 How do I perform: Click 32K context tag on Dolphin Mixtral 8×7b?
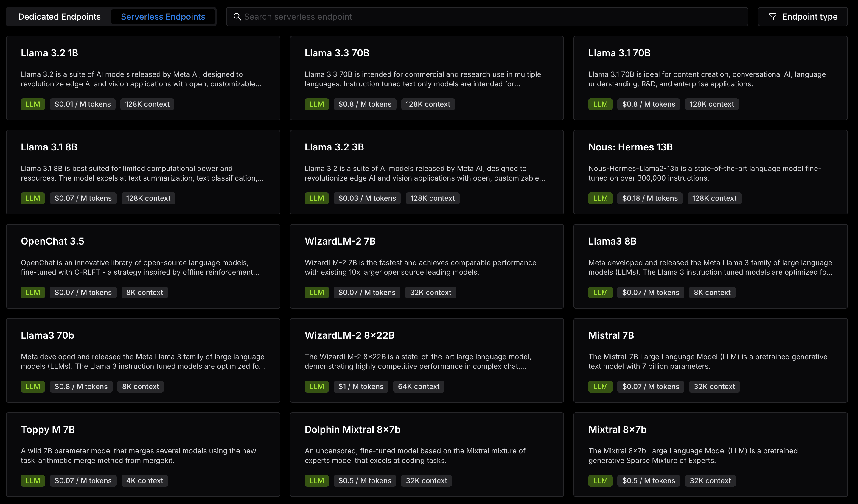tap(426, 480)
